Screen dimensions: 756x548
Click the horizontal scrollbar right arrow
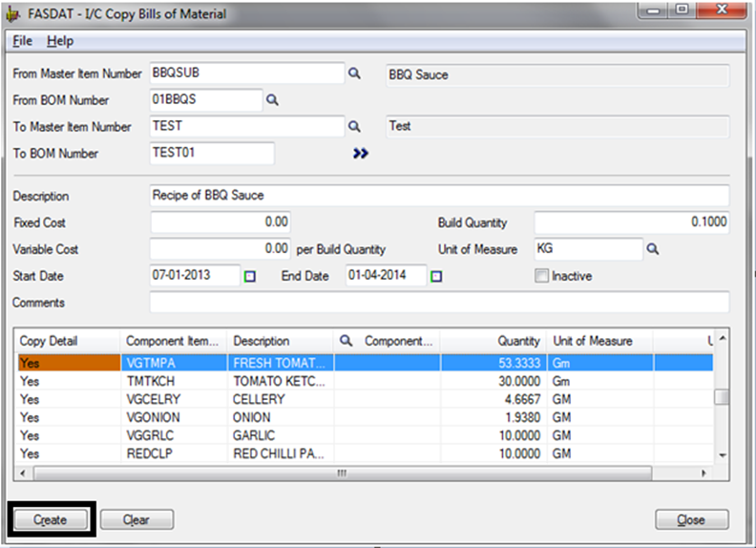704,474
